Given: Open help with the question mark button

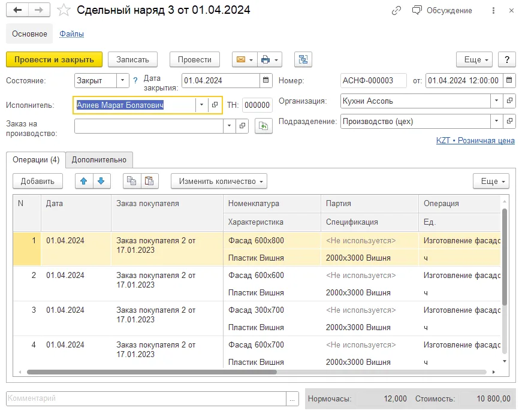Looking at the screenshot, I should [506, 59].
